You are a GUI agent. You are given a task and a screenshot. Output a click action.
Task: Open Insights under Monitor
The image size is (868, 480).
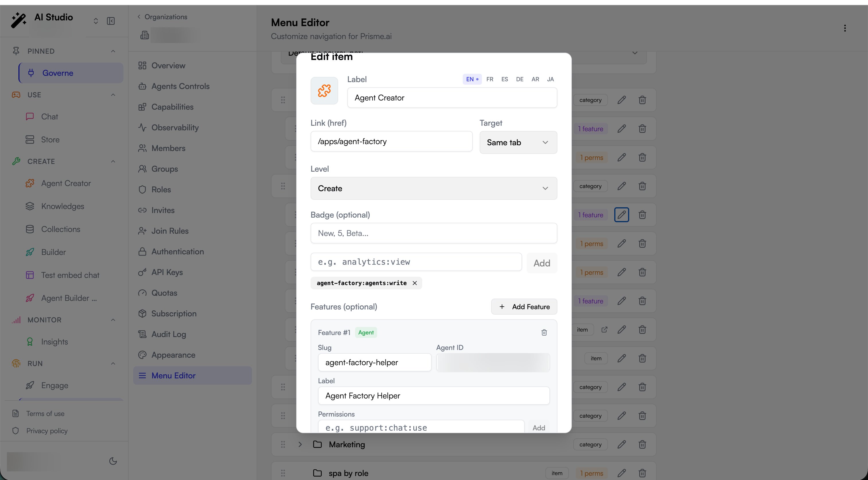54,342
